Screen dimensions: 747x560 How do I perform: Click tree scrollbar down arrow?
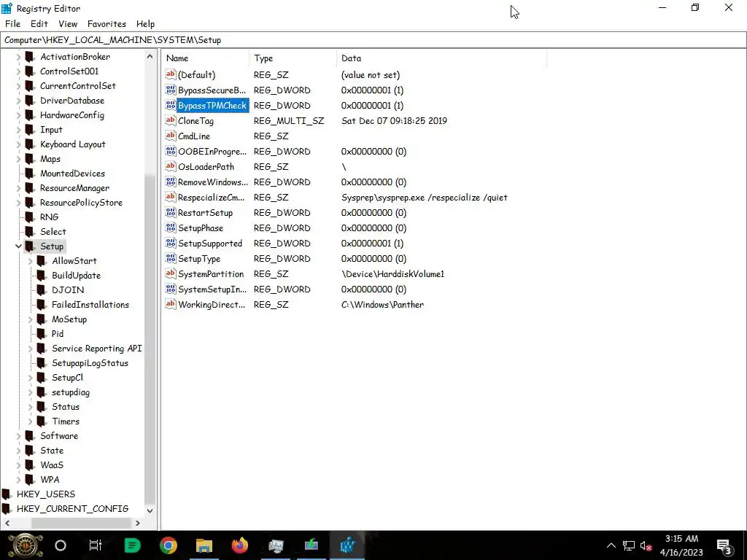click(x=150, y=510)
